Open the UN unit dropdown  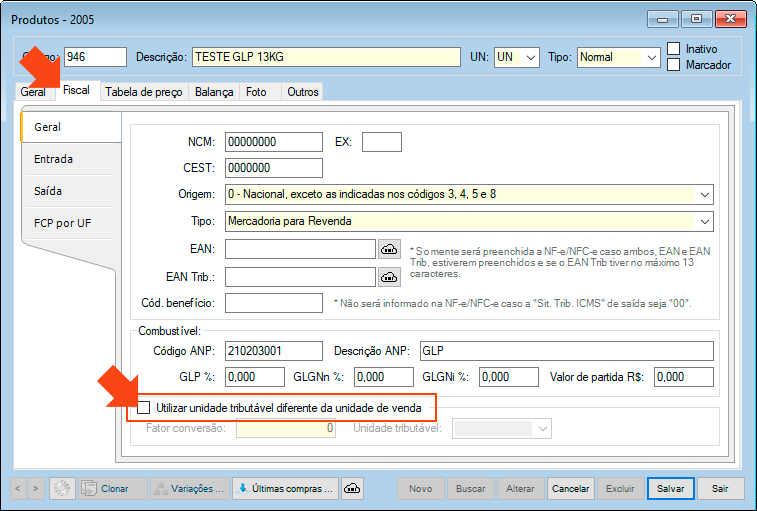530,58
